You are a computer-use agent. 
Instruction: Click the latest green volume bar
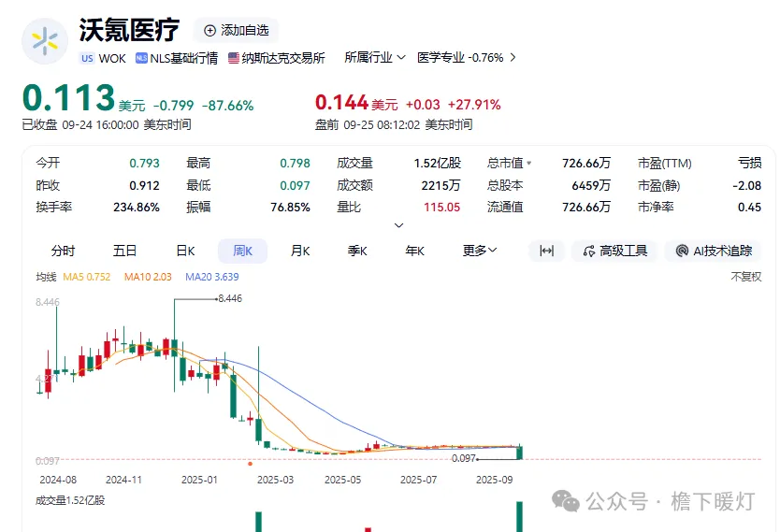(520, 517)
